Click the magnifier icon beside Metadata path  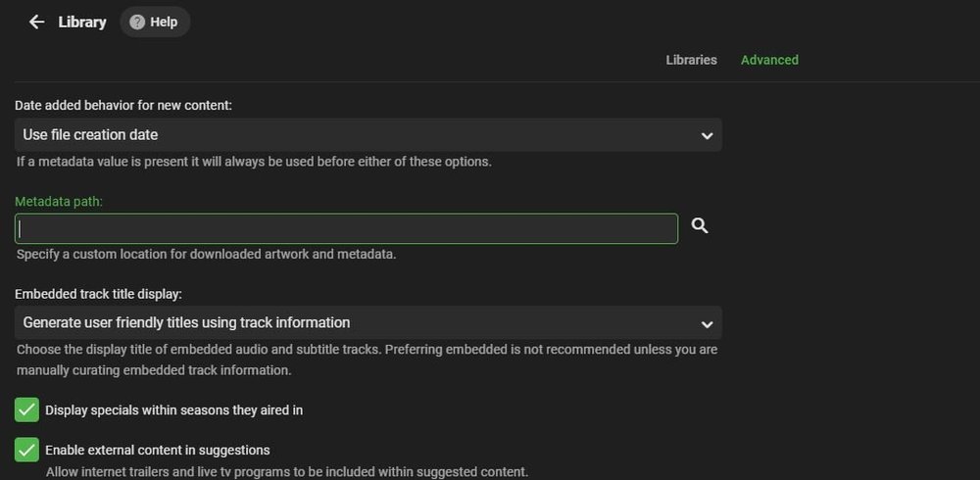tap(700, 226)
